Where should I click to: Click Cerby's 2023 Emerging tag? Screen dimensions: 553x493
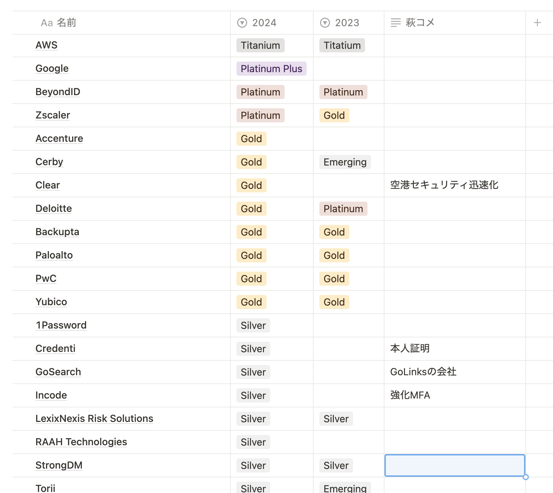click(345, 162)
